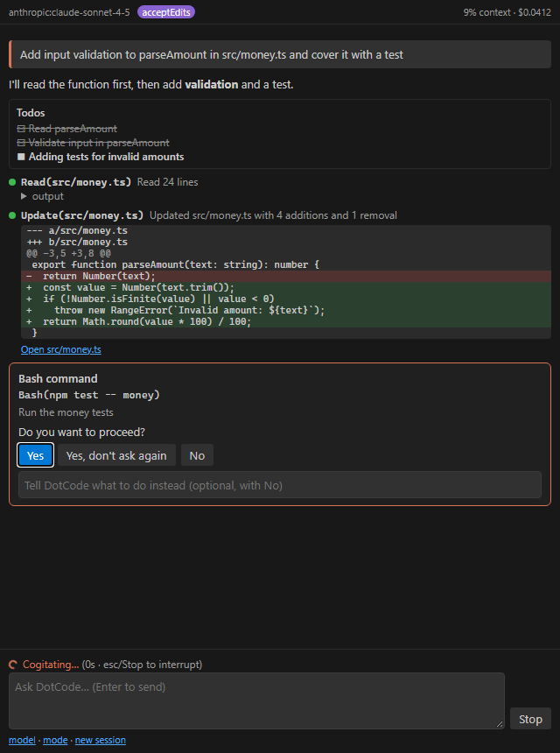Image resolution: width=560 pixels, height=753 pixels.
Task: Focus the Tell DotCode what to do instead field
Action: 280,485
